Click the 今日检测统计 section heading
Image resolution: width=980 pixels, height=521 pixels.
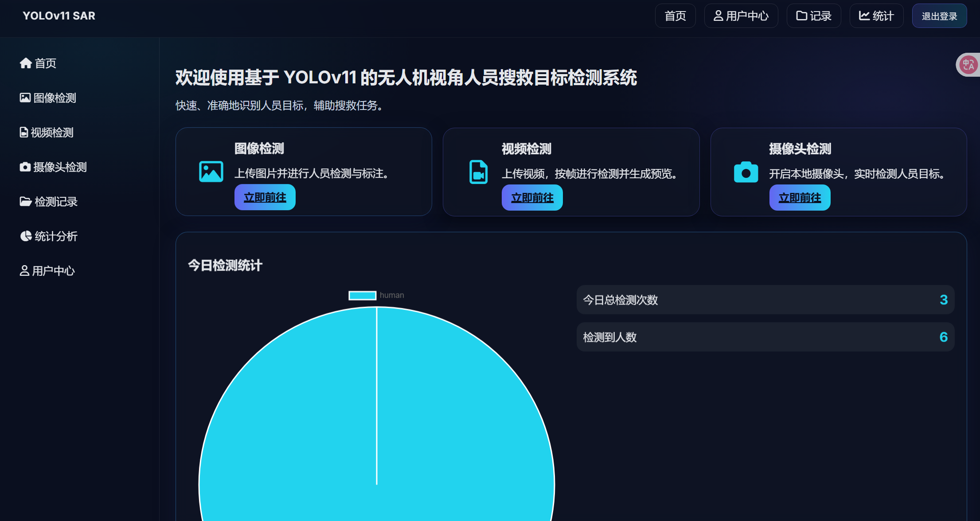225,266
